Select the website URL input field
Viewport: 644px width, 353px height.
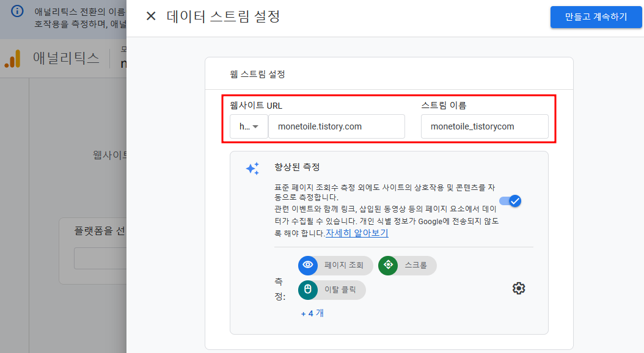click(337, 126)
